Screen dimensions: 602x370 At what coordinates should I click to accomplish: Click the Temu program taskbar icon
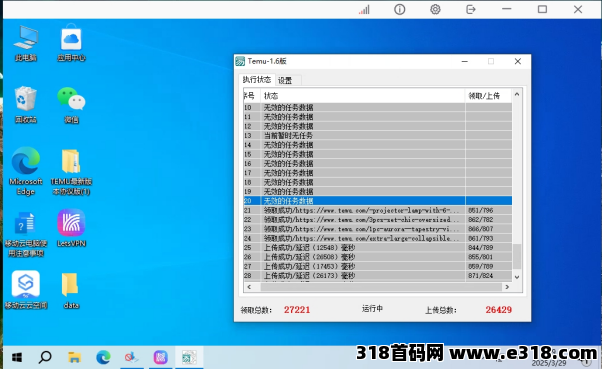tap(189, 357)
